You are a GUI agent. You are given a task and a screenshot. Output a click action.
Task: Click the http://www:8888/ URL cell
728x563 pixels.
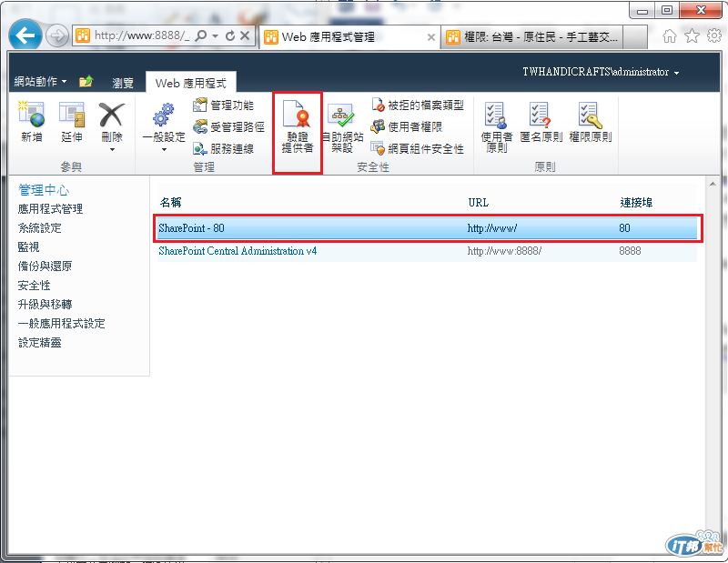pyautogui.click(x=504, y=251)
